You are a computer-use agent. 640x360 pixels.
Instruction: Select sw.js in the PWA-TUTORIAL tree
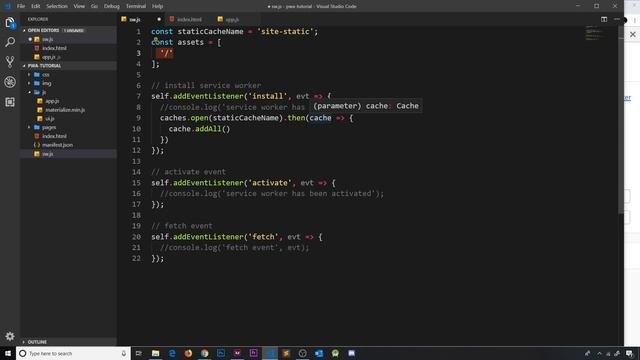pos(69,154)
